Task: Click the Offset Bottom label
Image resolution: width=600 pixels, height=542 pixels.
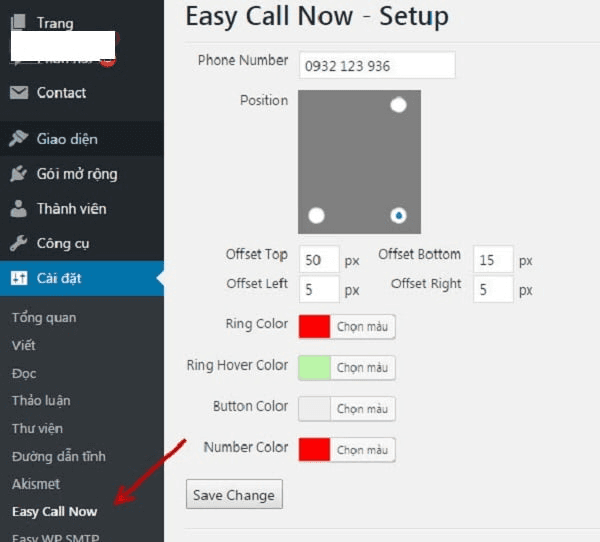Action: [x=419, y=254]
